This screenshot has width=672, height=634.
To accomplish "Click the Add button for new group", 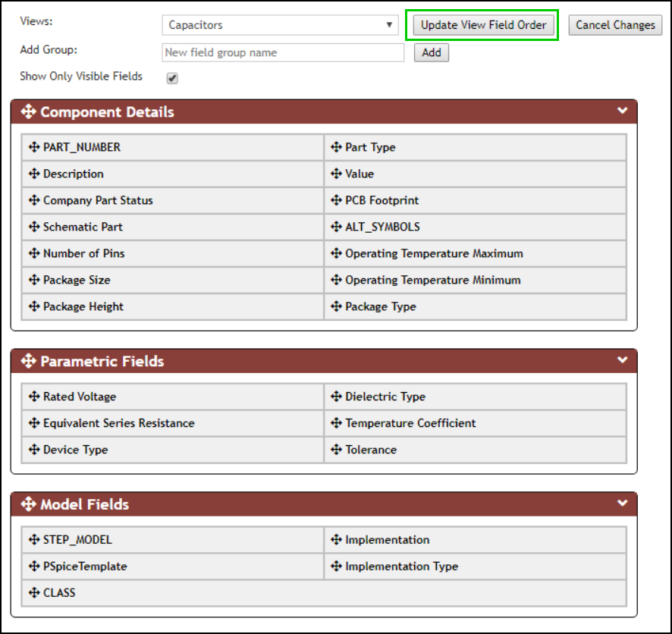I will 431,52.
